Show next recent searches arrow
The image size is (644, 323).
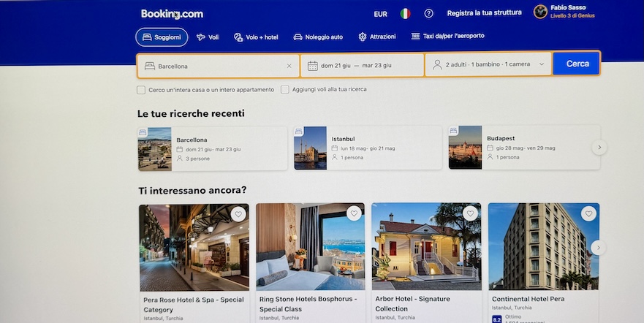(599, 147)
